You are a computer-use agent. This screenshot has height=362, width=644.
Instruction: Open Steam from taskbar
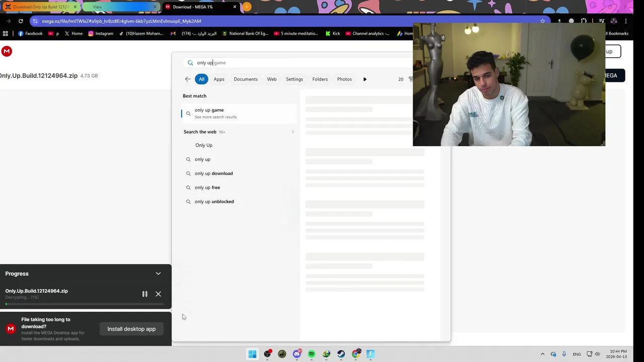point(341,354)
